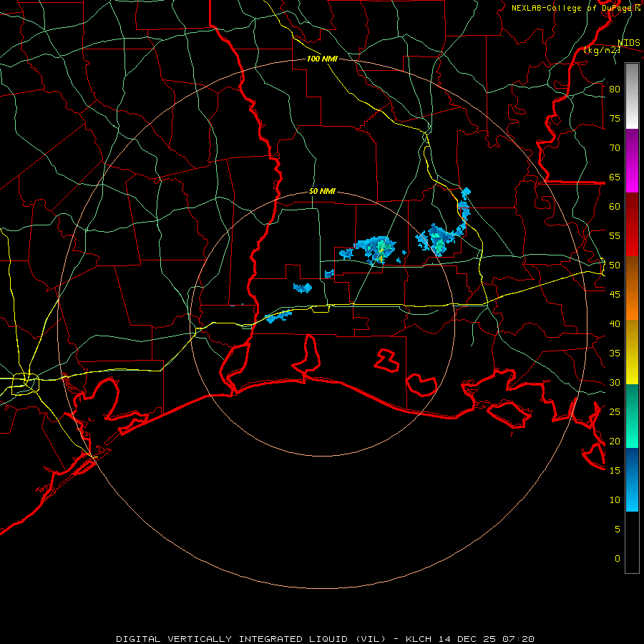Select the 100 NMI range ring label
The height and width of the screenshot is (644, 644).
(x=322, y=59)
